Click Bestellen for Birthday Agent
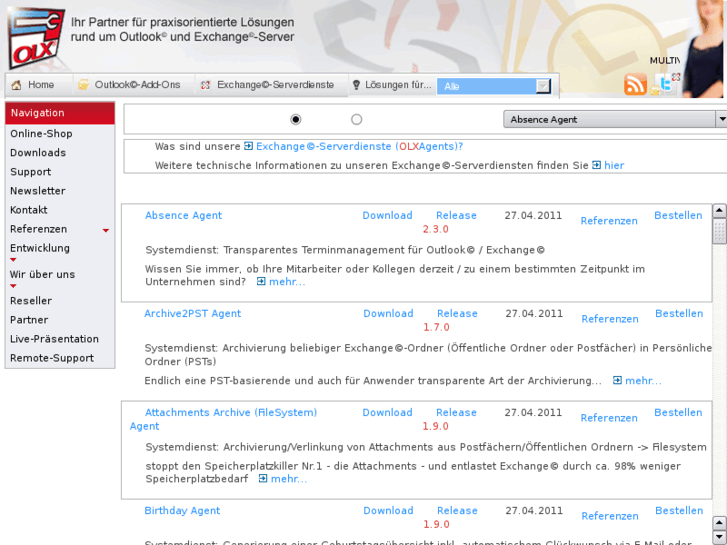Viewport: 727px width, 545px height. (679, 511)
